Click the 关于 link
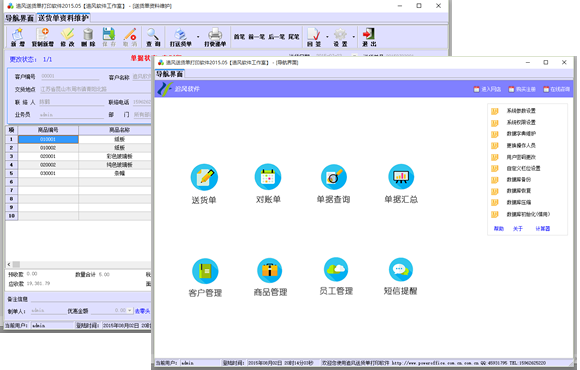This screenshot has width=580, height=370. point(517,229)
